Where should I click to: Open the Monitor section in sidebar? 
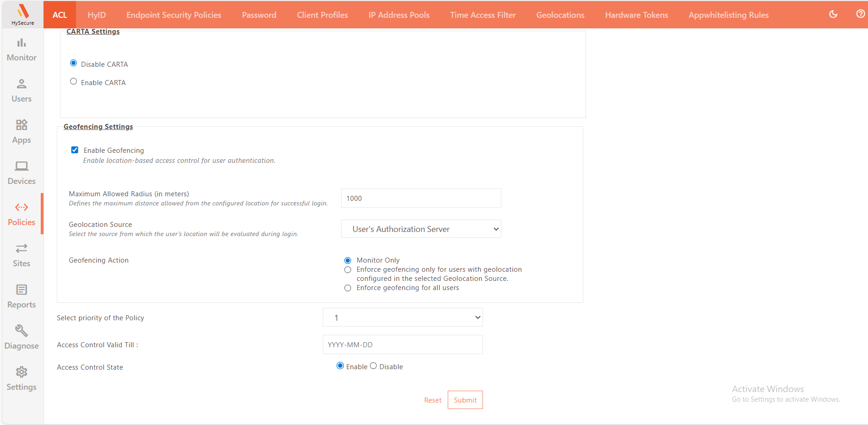tap(22, 49)
